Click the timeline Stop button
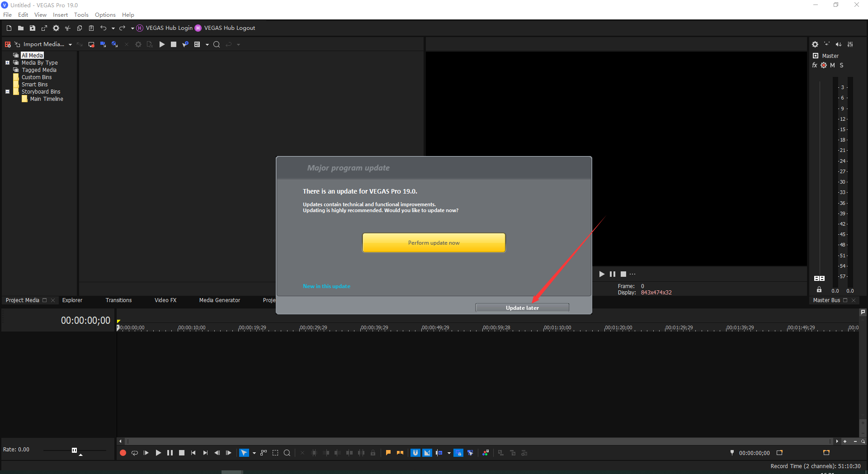868x474 pixels. coord(182,453)
